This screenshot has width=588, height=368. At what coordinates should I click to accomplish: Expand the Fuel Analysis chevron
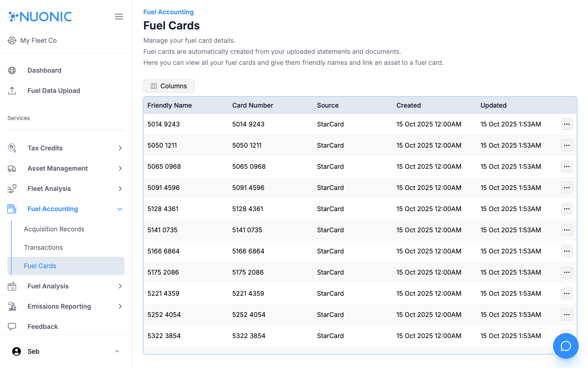pyautogui.click(x=120, y=286)
